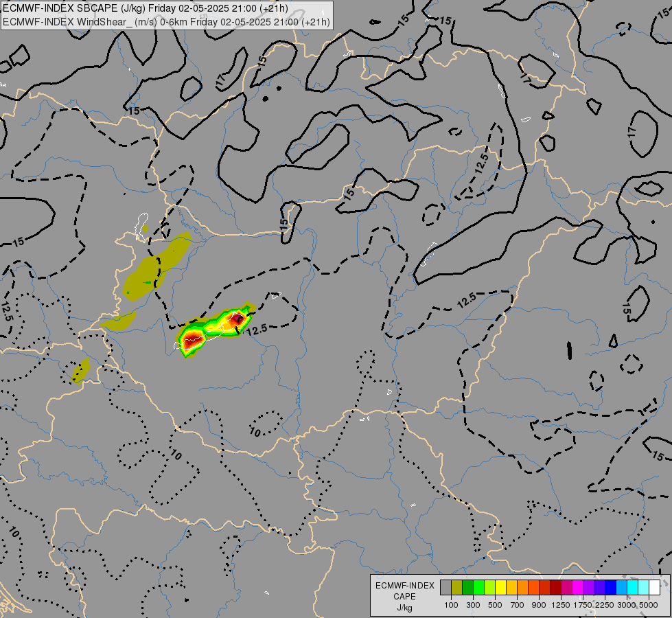The width and height of the screenshot is (672, 618).
Task: Select the white legend swatch
Action: [654, 587]
